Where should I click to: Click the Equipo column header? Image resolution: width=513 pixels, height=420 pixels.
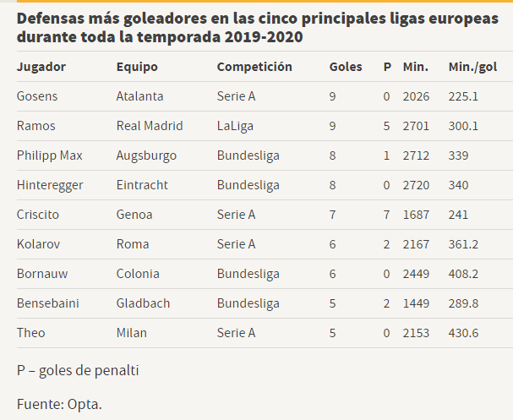(x=137, y=67)
